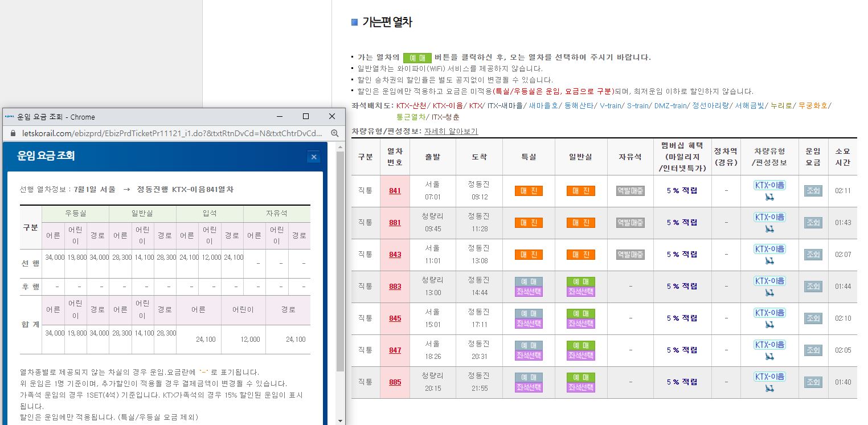Open 정선아리랑 seat layout link
The image size is (868, 425).
[x=710, y=105]
